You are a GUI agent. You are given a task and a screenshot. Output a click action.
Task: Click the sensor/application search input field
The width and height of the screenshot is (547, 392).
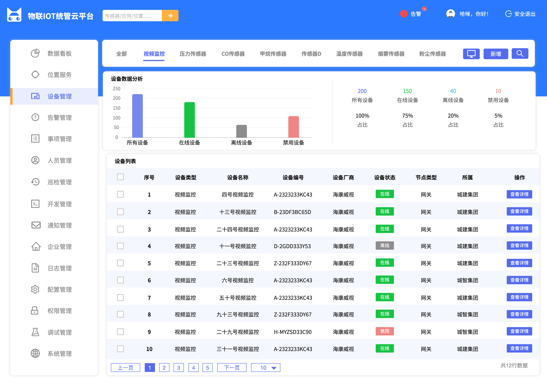click(x=132, y=16)
